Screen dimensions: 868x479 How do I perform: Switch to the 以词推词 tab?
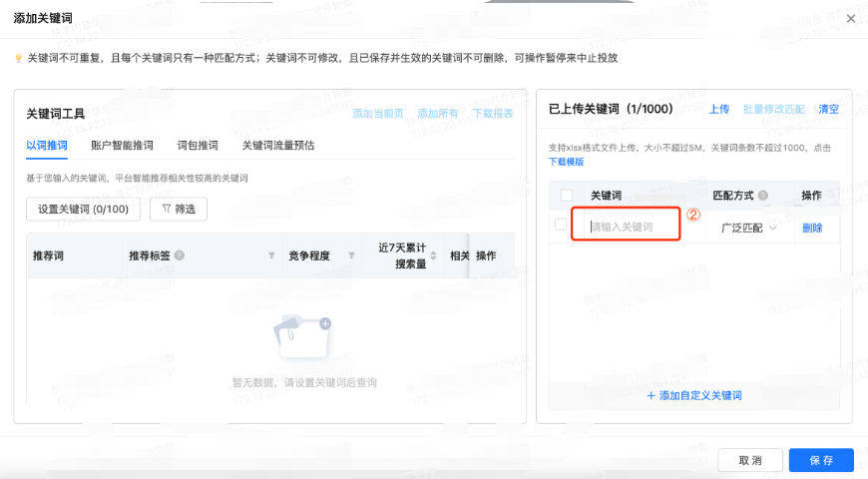47,146
